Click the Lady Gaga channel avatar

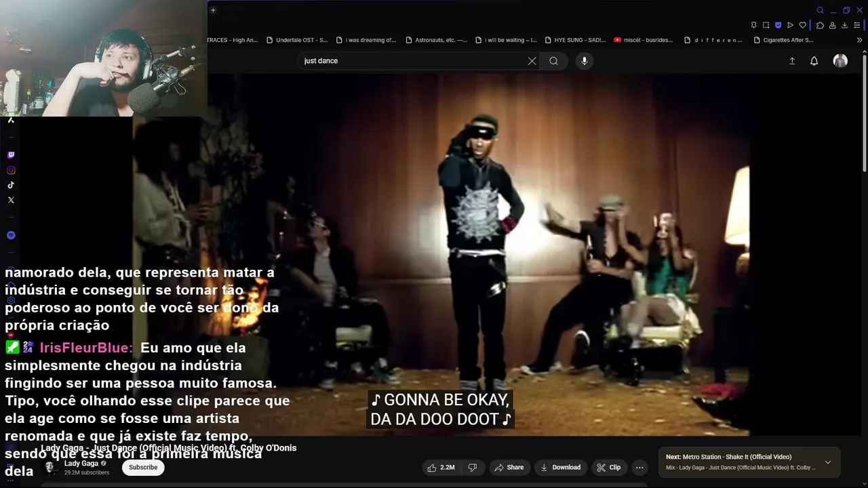click(51, 468)
